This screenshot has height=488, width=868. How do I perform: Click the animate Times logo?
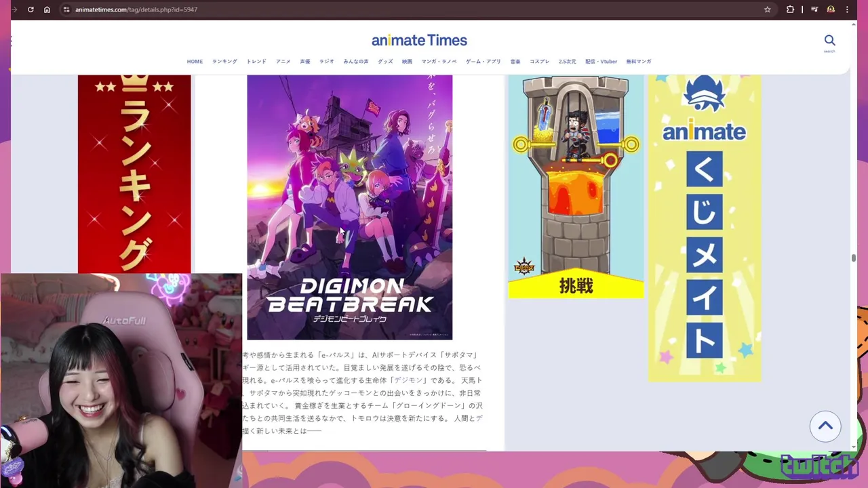coord(419,40)
